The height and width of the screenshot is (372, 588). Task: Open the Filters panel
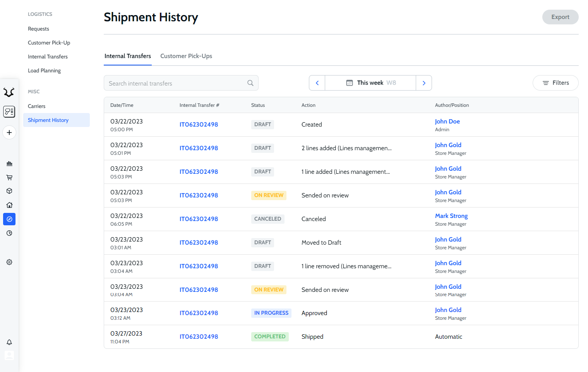(x=555, y=83)
